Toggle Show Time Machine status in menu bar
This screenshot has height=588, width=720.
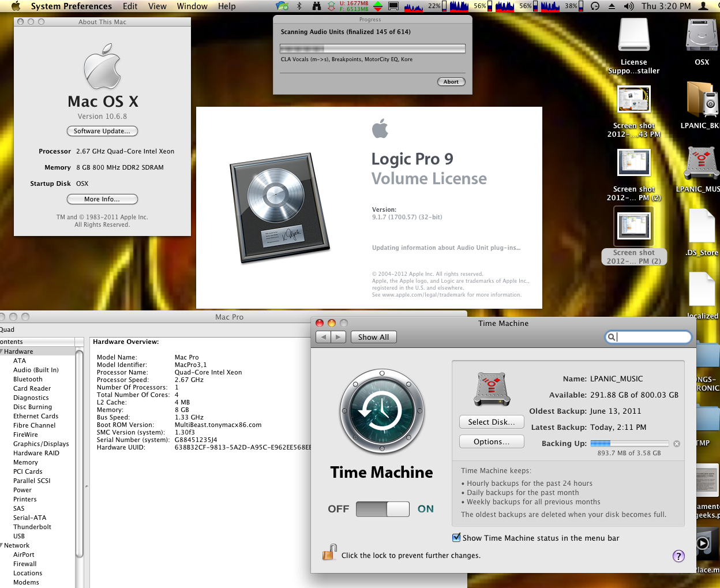point(457,538)
